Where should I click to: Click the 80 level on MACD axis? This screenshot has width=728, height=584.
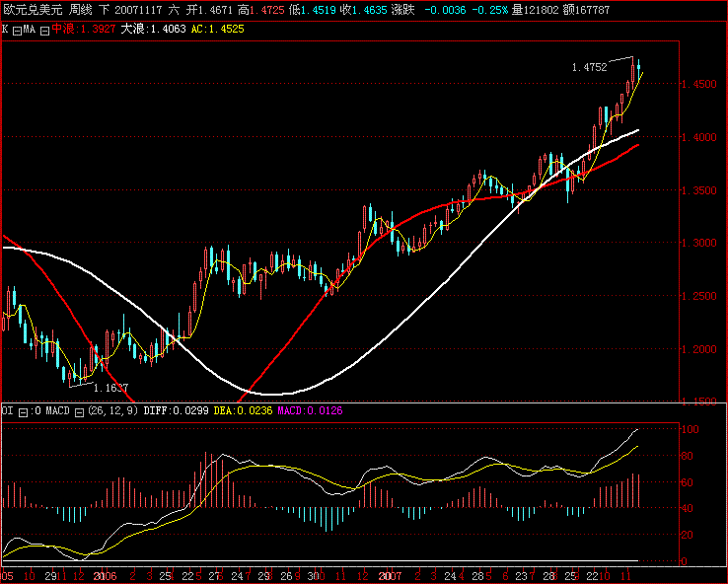687,456
